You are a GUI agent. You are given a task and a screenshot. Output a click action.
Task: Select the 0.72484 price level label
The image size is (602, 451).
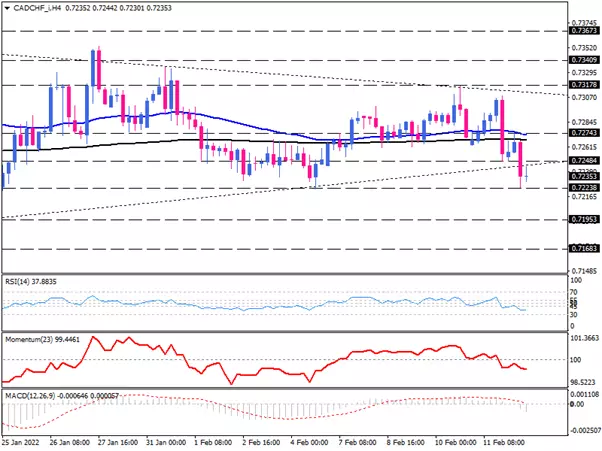(x=581, y=160)
